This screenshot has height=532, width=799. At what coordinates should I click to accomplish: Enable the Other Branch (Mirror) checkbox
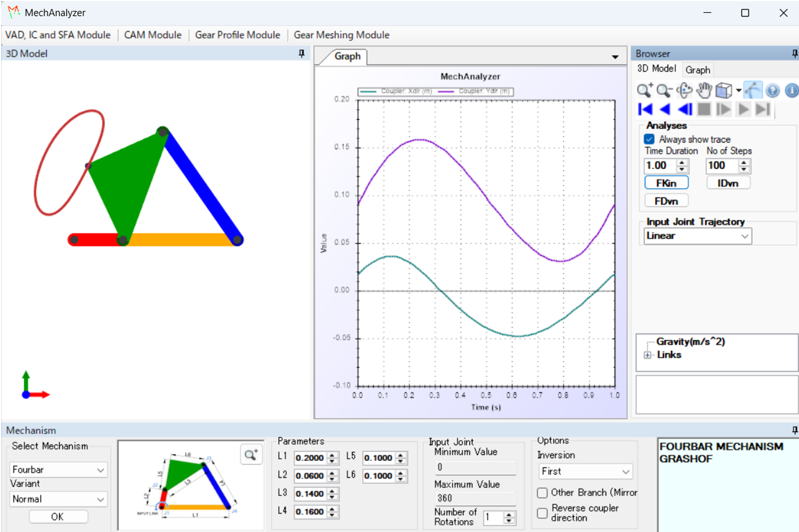pos(542,493)
